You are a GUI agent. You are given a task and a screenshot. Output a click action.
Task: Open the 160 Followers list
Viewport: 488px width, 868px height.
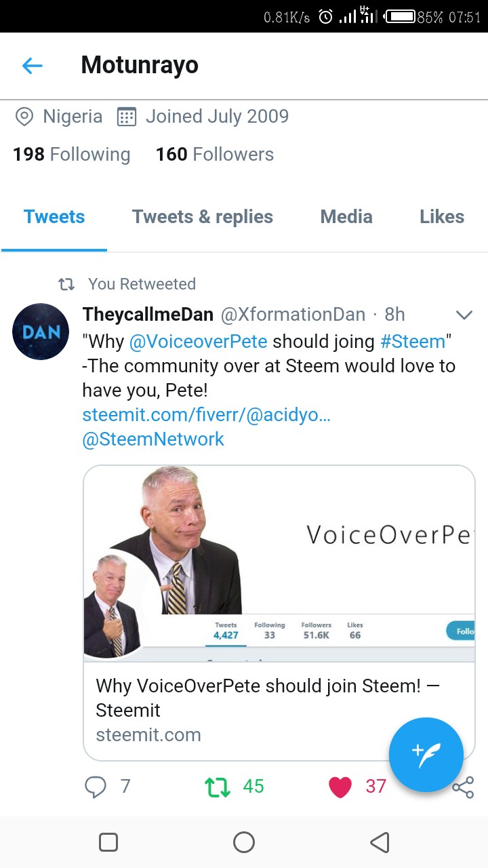(x=215, y=155)
